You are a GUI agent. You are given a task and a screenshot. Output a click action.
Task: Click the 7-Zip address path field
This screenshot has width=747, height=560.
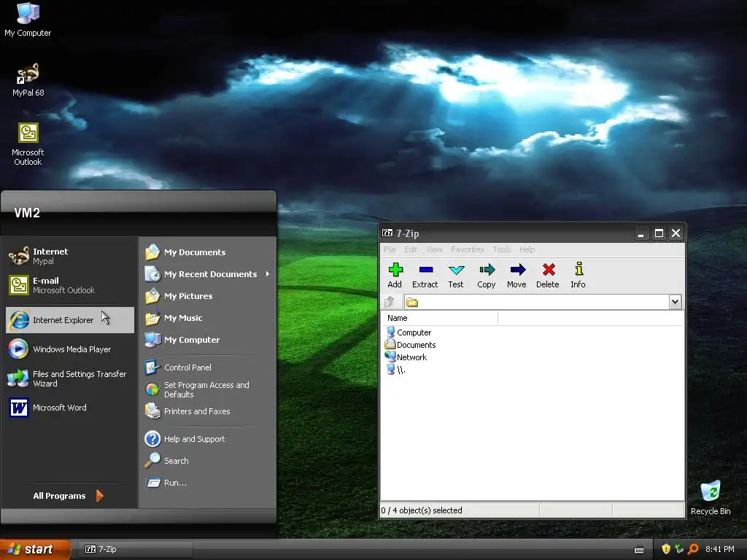click(x=537, y=302)
